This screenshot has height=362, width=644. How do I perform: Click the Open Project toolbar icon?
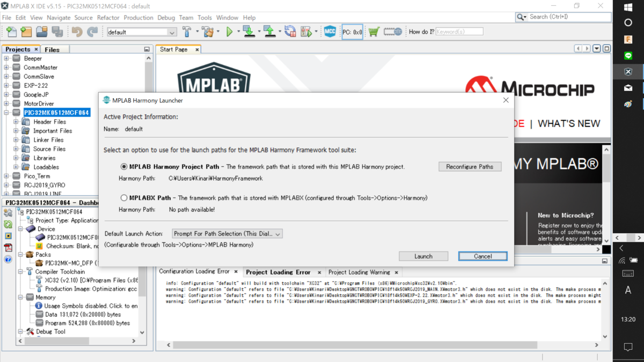click(42, 32)
